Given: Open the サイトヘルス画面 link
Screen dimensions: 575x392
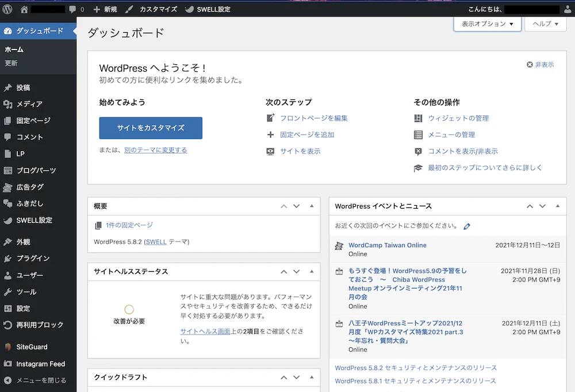Looking at the screenshot, I should (205, 332).
